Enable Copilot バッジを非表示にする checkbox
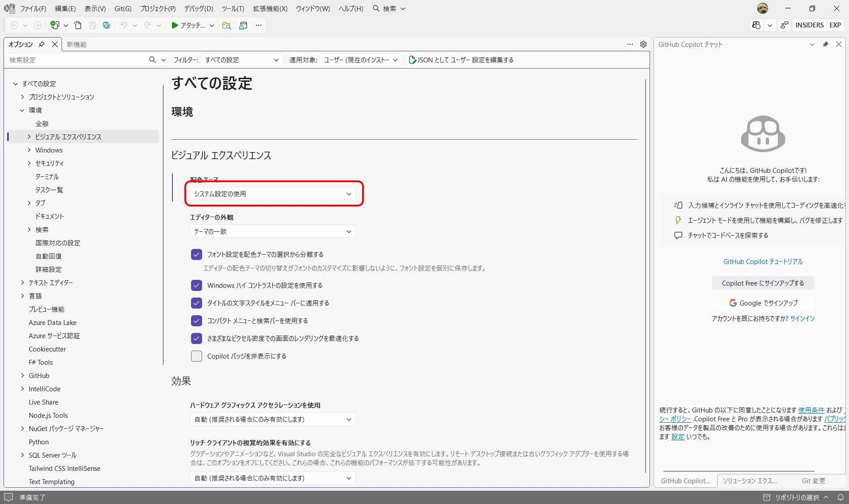Screen dimensions: 849x504 tap(196, 356)
